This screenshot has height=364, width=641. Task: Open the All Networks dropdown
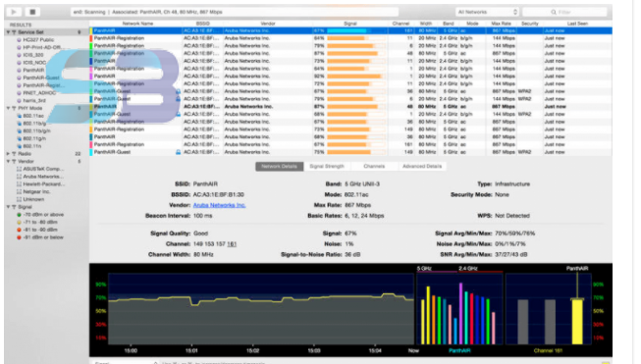(x=487, y=12)
